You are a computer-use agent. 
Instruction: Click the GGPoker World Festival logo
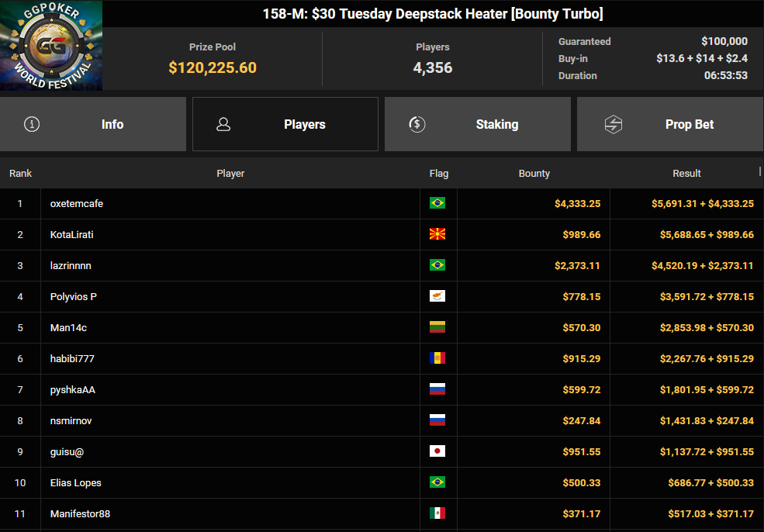point(51,46)
